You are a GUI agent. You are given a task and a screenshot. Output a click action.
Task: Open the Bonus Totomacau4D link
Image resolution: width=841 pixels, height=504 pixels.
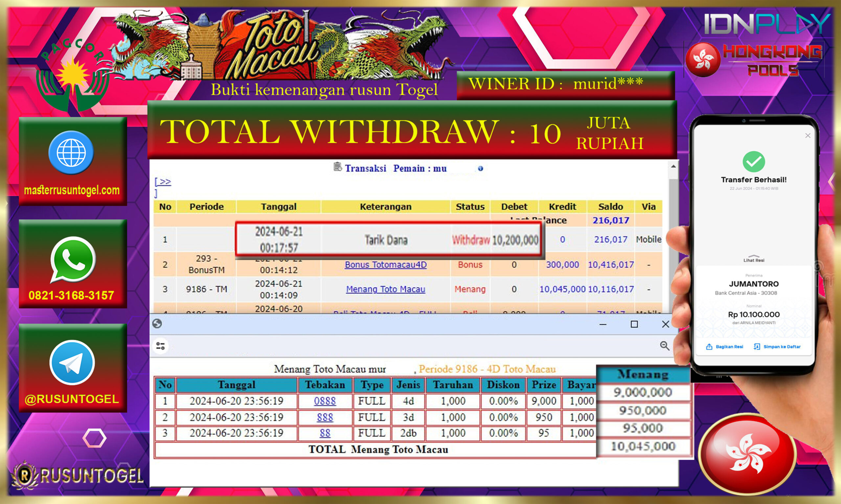point(387,265)
